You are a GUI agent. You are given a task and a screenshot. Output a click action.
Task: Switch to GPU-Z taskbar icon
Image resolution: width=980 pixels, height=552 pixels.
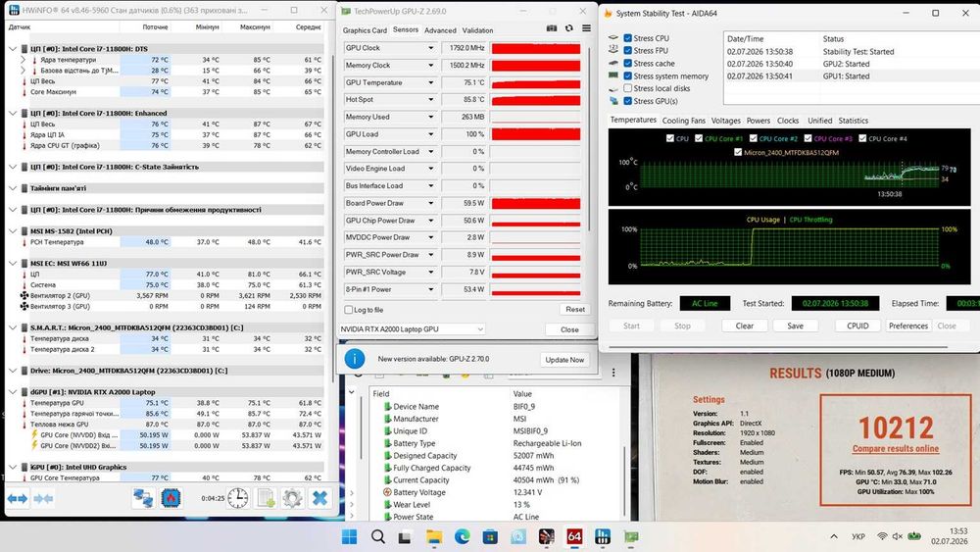(631, 536)
